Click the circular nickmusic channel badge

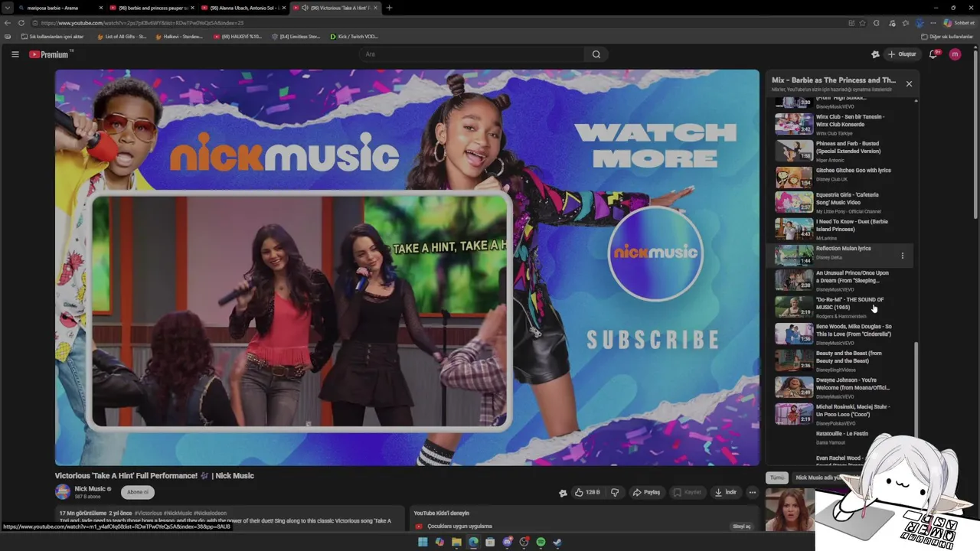656,253
